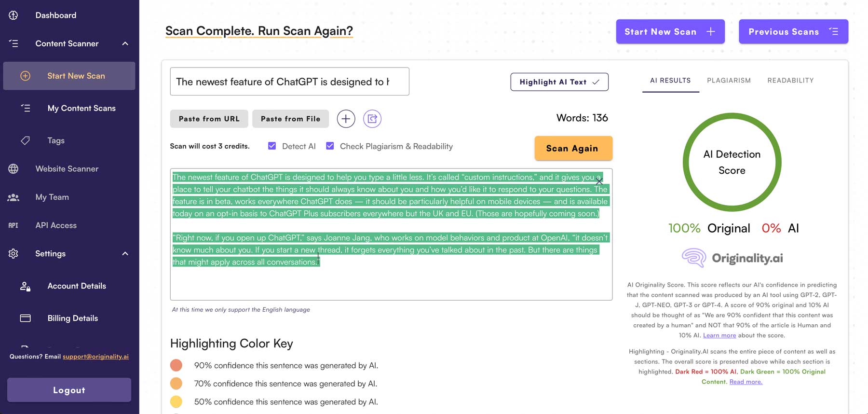868x414 pixels.
Task: Open the Readability tab
Action: coord(790,81)
